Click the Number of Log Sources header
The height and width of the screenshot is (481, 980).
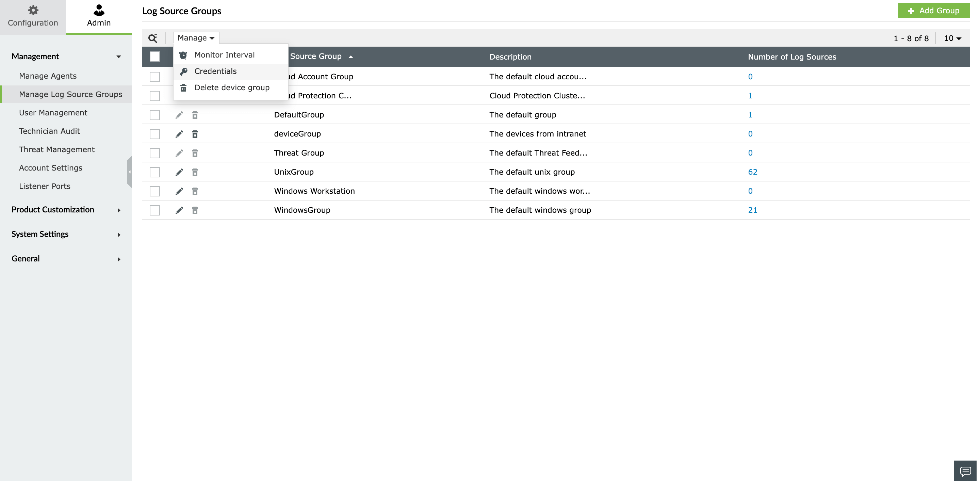coord(792,57)
